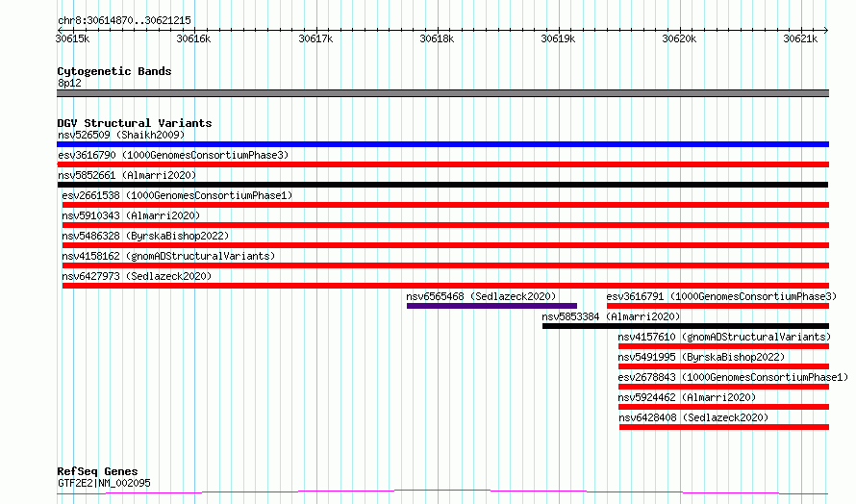Image resolution: width=856 pixels, height=504 pixels.
Task: Click the red nsv5910343 variant bar
Action: (445, 225)
